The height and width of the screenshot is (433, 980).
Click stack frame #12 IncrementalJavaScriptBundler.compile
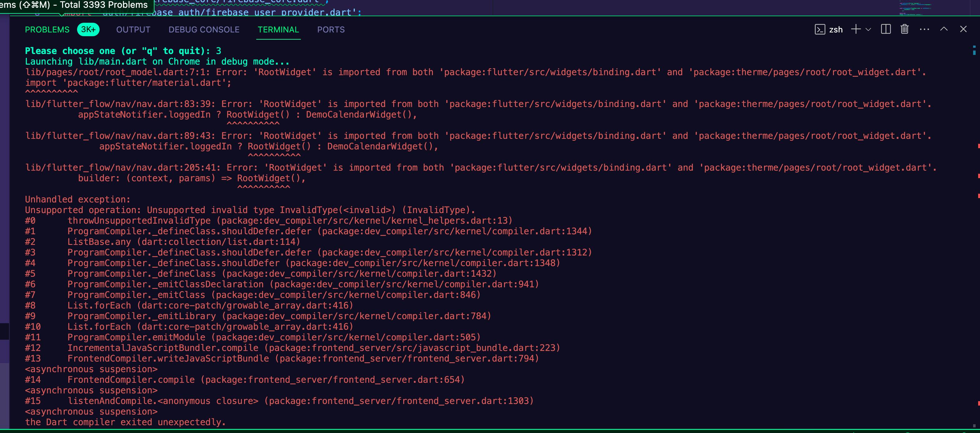(x=292, y=348)
